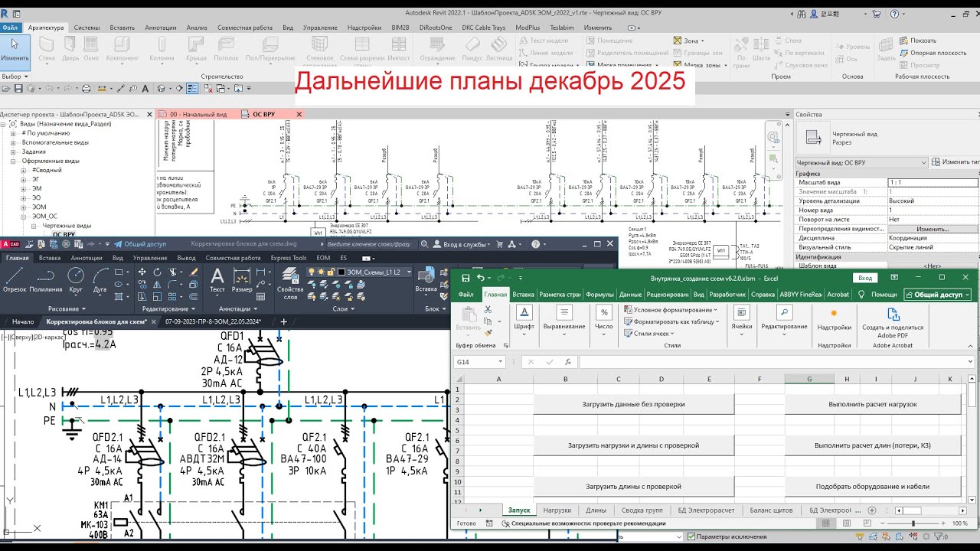
Task: Select the Круг circle tool in AutoCAD
Action: click(76, 280)
